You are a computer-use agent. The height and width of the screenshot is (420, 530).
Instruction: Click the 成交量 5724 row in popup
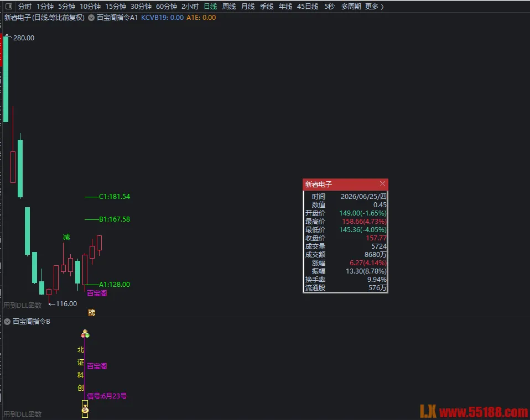(x=345, y=246)
